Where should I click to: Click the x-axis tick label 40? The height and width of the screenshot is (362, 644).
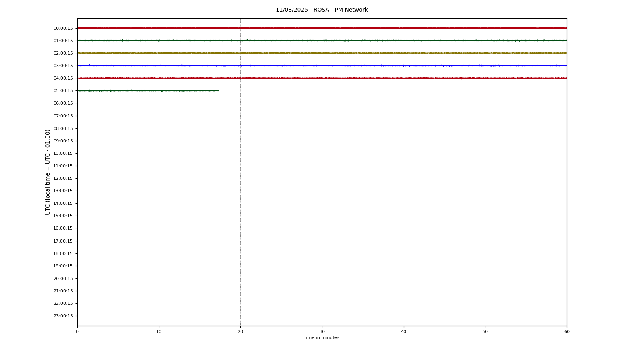pos(404,332)
